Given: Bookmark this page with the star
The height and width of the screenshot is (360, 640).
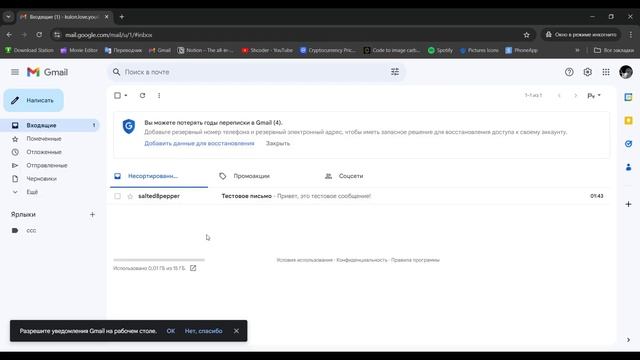Looking at the screenshot, I should [527, 35].
